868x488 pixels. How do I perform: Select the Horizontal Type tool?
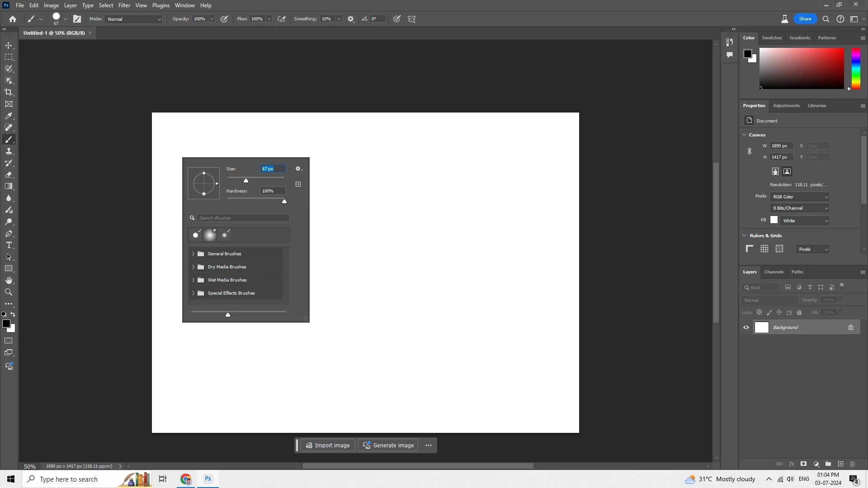click(x=9, y=245)
